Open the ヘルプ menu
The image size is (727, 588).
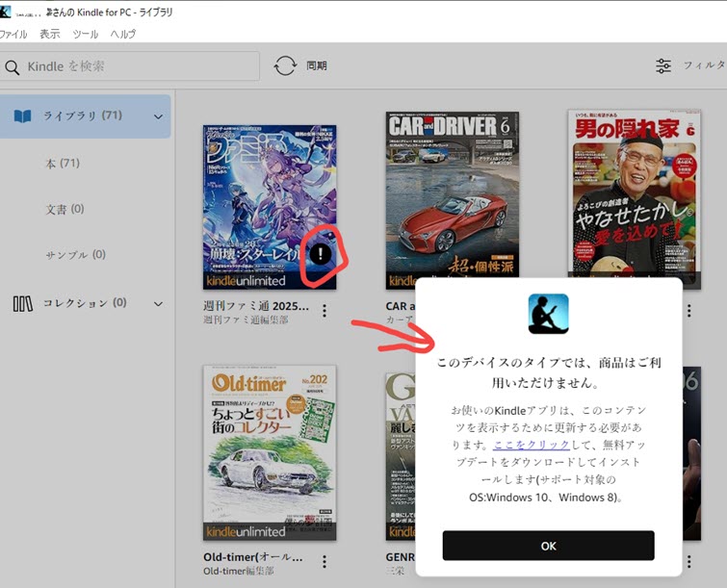click(123, 34)
